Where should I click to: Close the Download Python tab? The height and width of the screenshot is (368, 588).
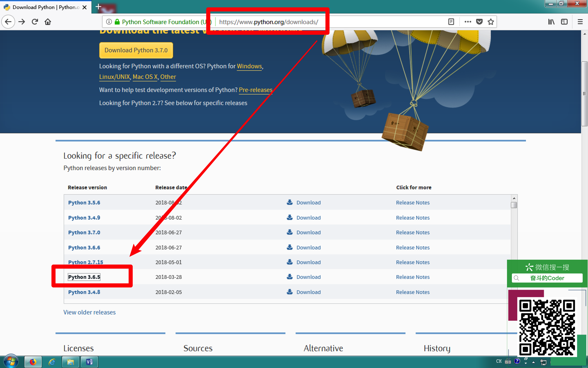[85, 7]
